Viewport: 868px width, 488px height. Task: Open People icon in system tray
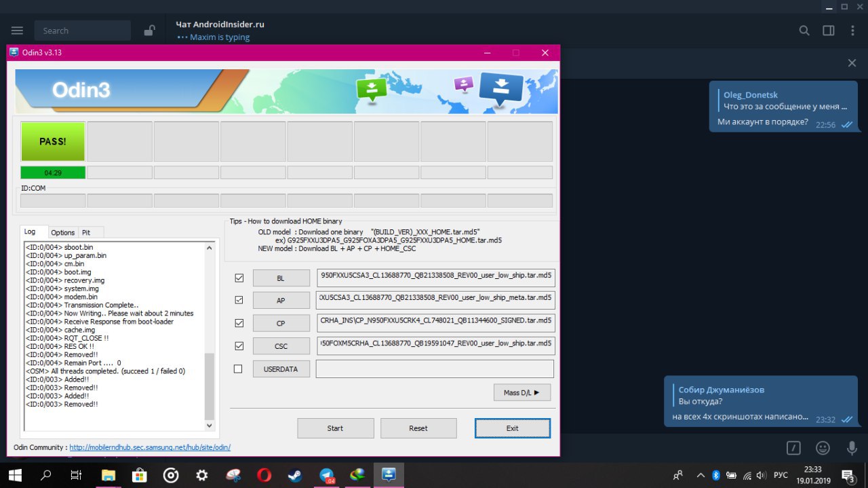pyautogui.click(x=677, y=475)
